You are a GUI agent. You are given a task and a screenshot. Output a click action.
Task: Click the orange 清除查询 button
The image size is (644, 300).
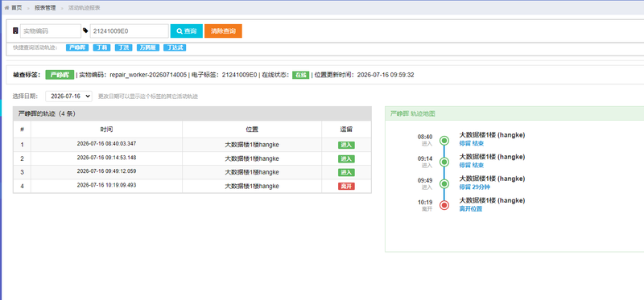223,31
